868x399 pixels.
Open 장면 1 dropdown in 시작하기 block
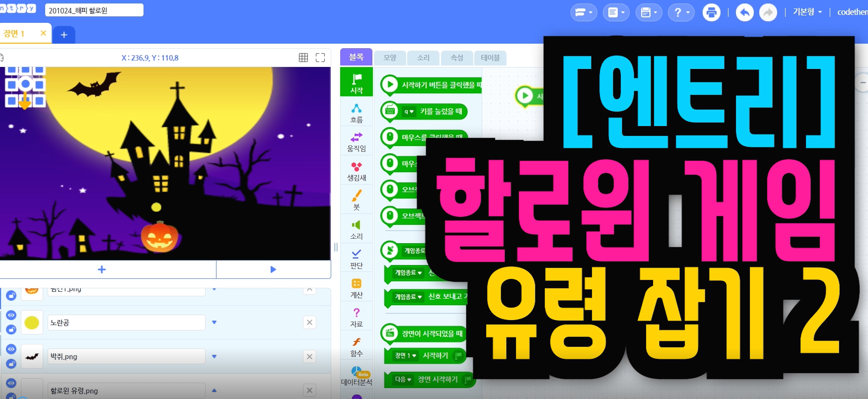click(406, 356)
